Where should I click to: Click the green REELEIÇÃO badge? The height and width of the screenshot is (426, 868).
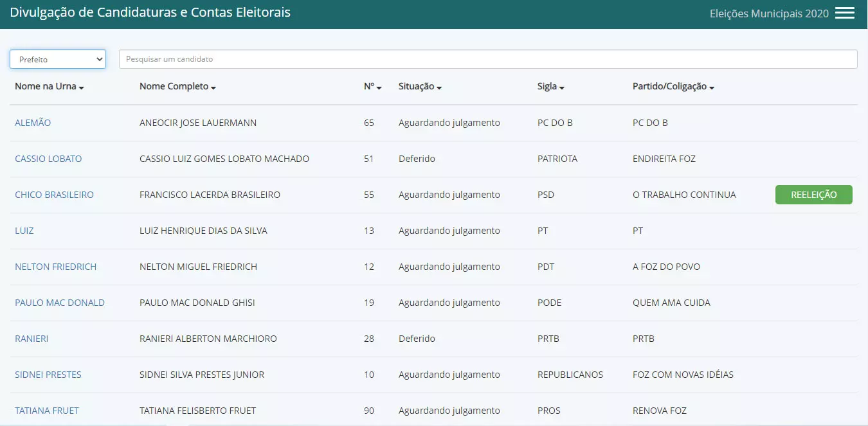click(x=813, y=195)
